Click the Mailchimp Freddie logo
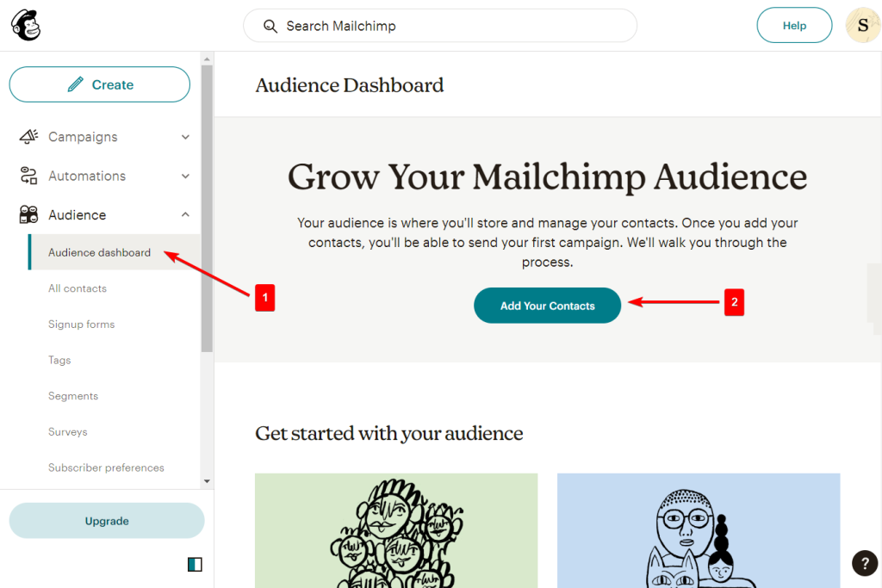Viewport: 882px width, 588px height. (26, 25)
